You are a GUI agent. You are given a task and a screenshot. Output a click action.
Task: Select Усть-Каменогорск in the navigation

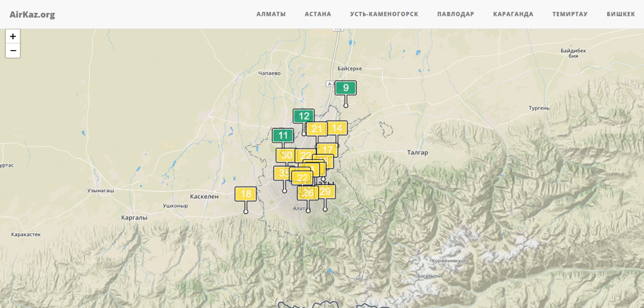pos(383,14)
